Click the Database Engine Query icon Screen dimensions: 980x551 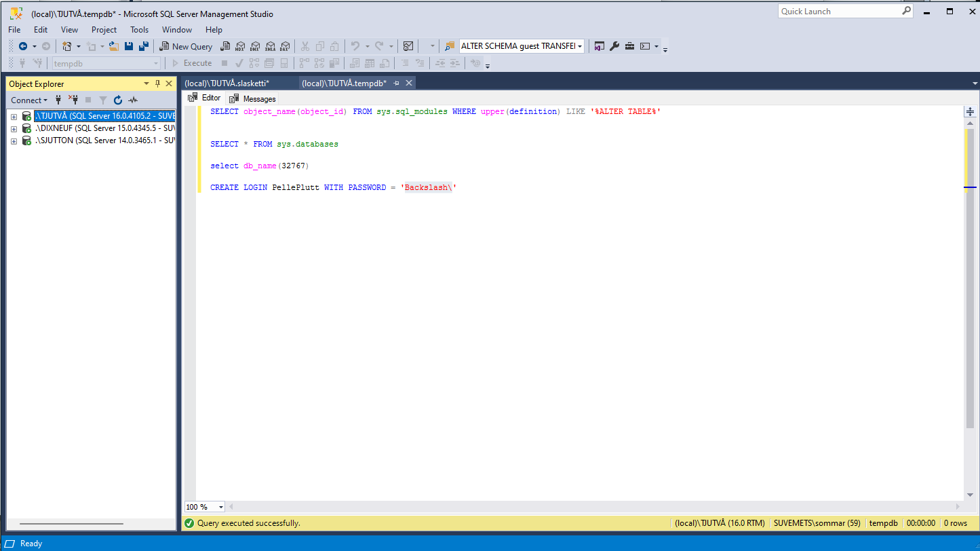[x=225, y=46]
